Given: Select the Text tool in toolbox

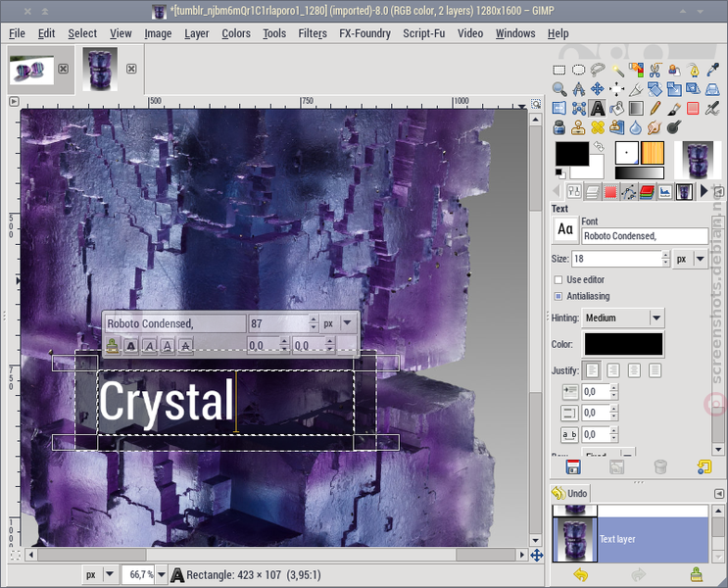Looking at the screenshot, I should (598, 108).
